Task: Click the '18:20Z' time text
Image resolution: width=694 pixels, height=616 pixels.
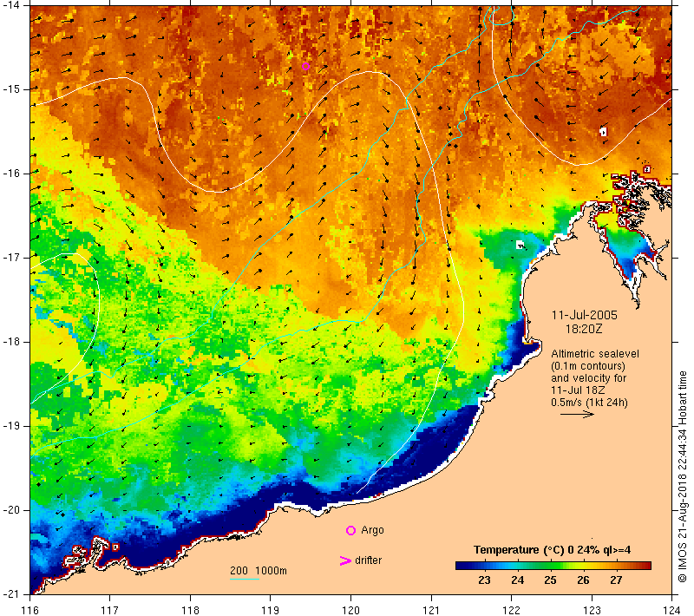Action: pos(584,329)
